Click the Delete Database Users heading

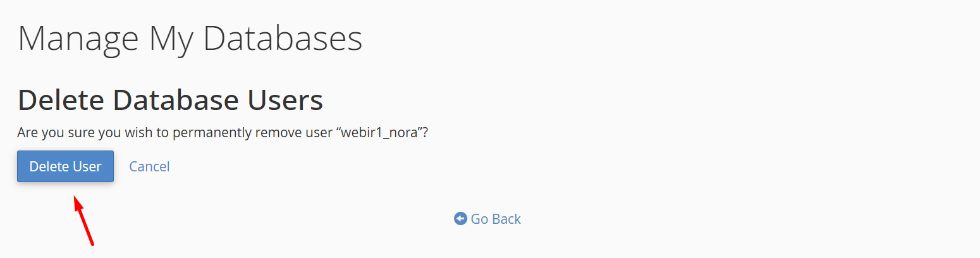(170, 100)
